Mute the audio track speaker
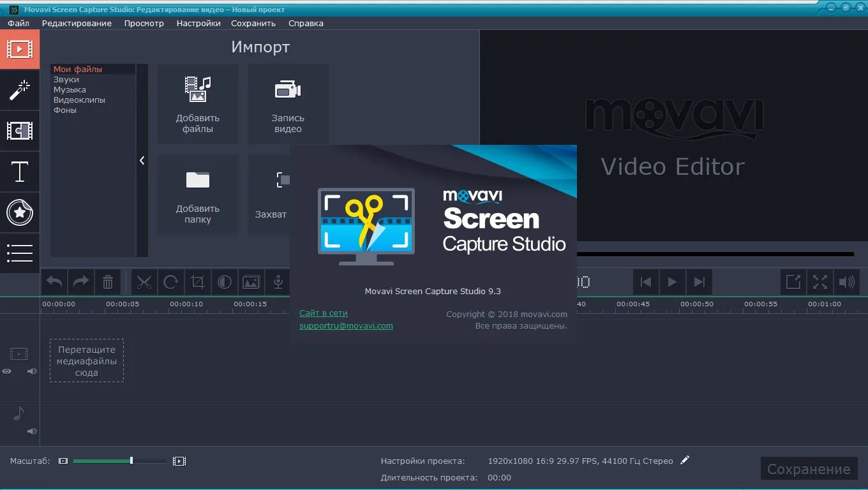 (32, 431)
